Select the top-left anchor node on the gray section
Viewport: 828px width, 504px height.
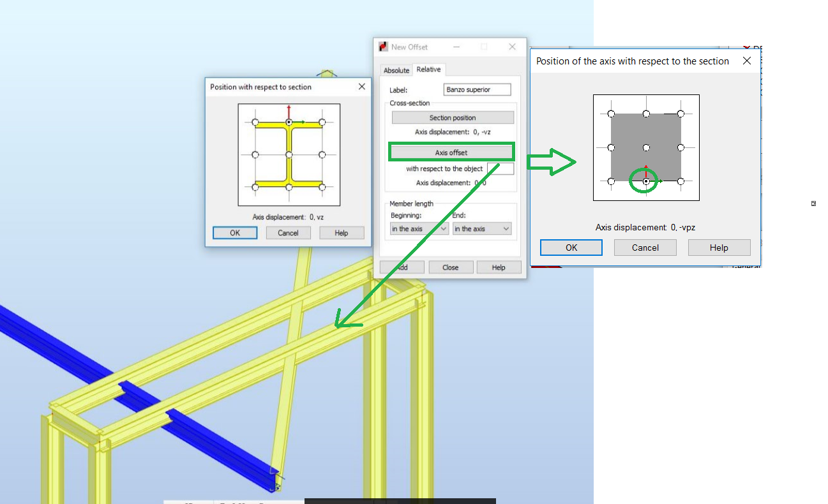pyautogui.click(x=610, y=115)
